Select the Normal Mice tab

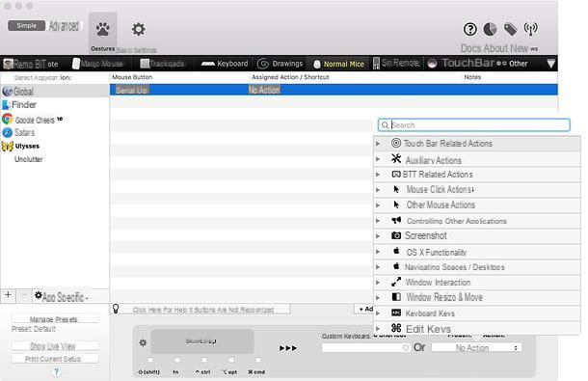[x=338, y=64]
